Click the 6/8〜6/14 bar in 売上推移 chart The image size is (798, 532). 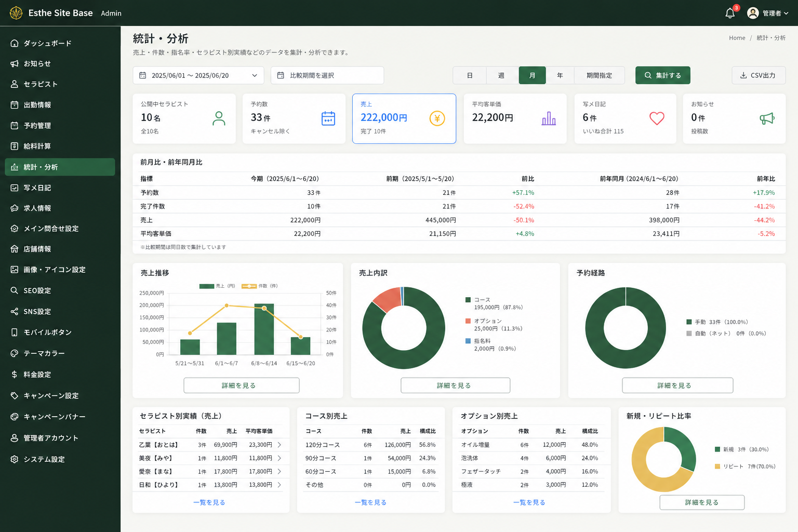click(x=264, y=329)
